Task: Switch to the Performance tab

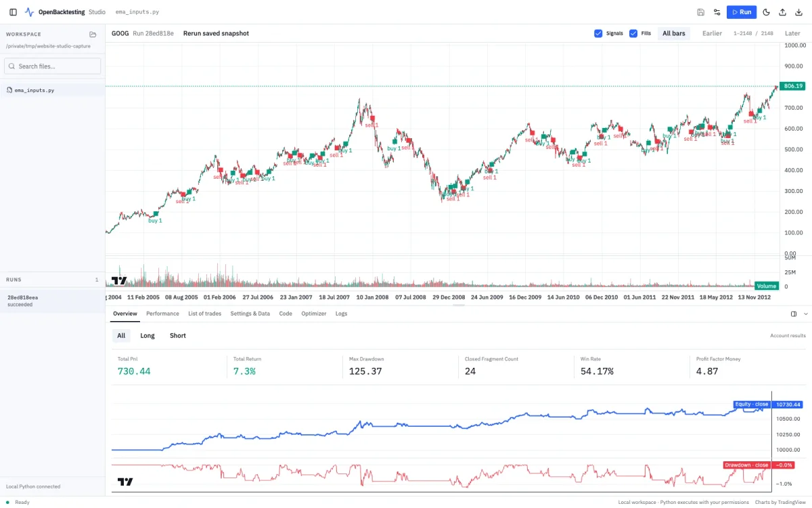Action: coord(162,314)
